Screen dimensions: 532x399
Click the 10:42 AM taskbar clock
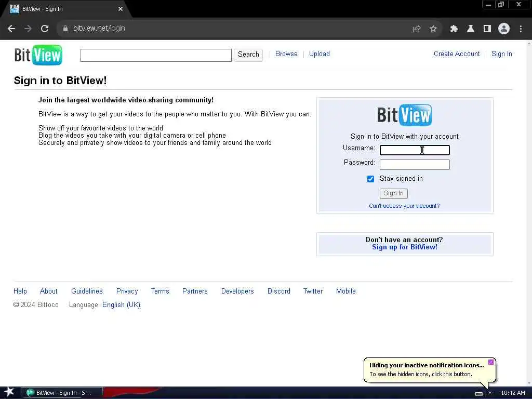513,393
